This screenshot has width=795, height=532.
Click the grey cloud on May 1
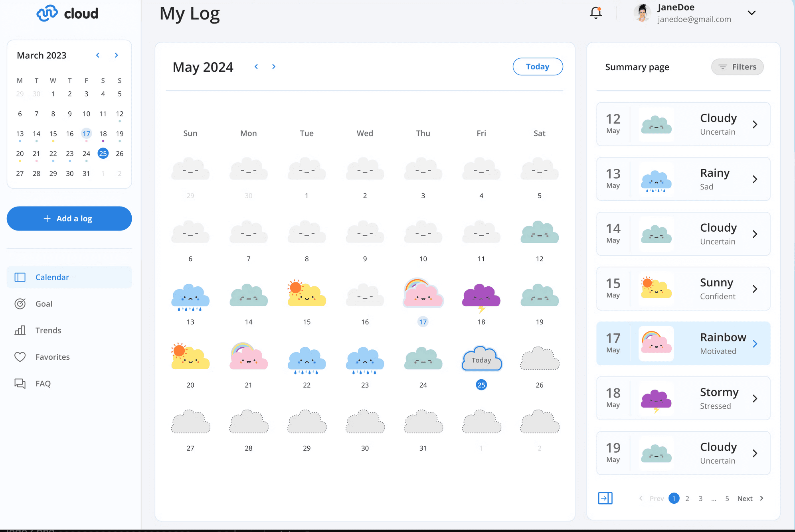pos(307,169)
